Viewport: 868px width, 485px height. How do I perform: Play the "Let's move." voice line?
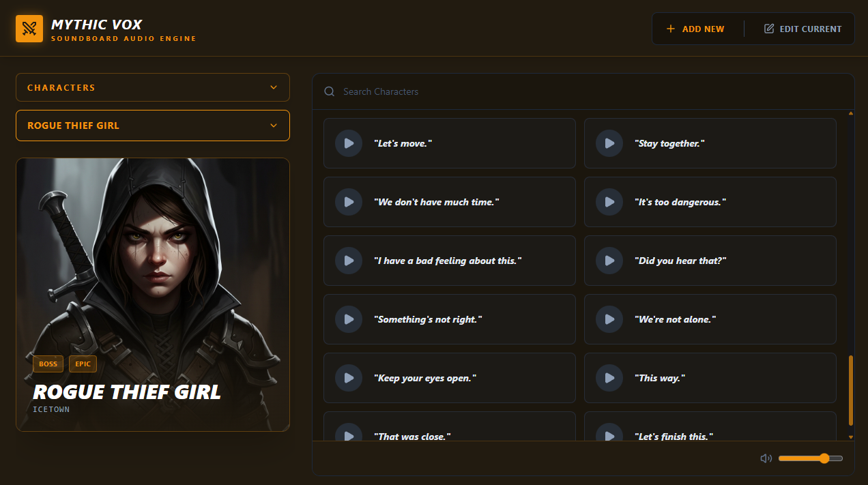point(349,143)
